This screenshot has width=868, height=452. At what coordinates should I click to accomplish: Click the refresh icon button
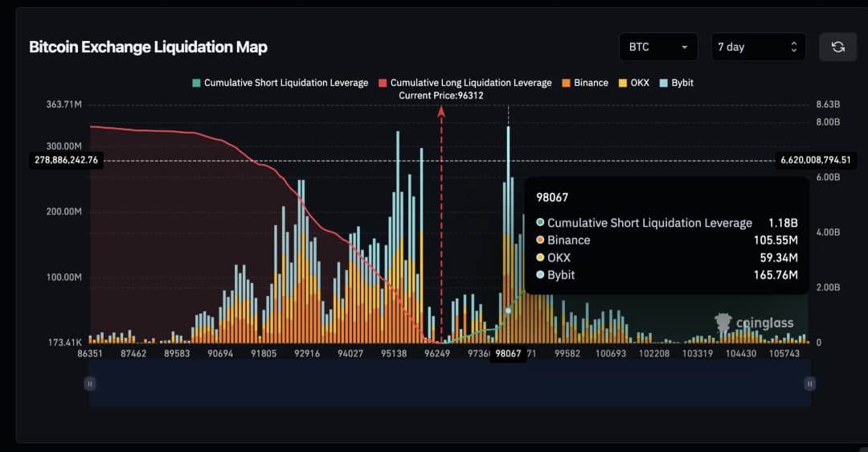(837, 47)
